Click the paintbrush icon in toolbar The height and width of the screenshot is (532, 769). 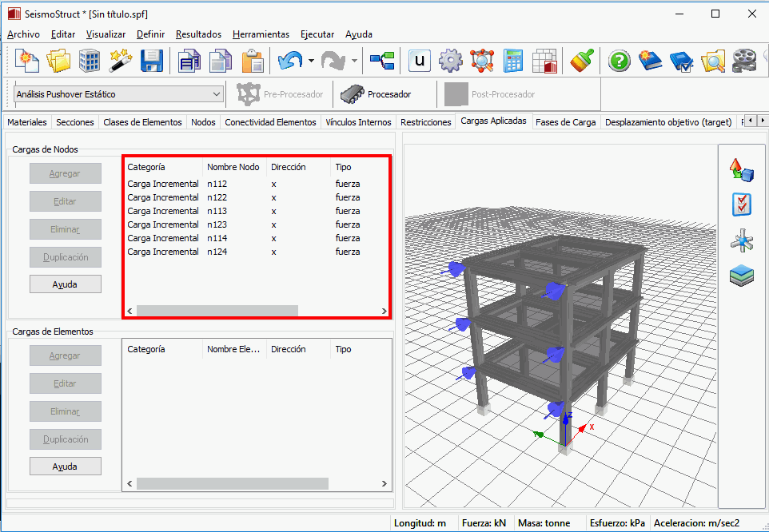pyautogui.click(x=581, y=61)
